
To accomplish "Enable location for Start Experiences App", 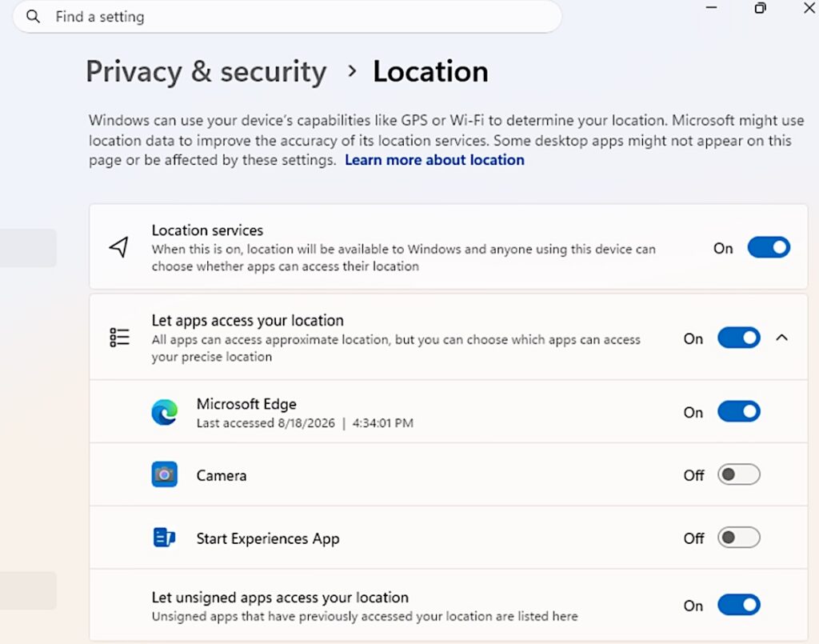I will click(738, 538).
